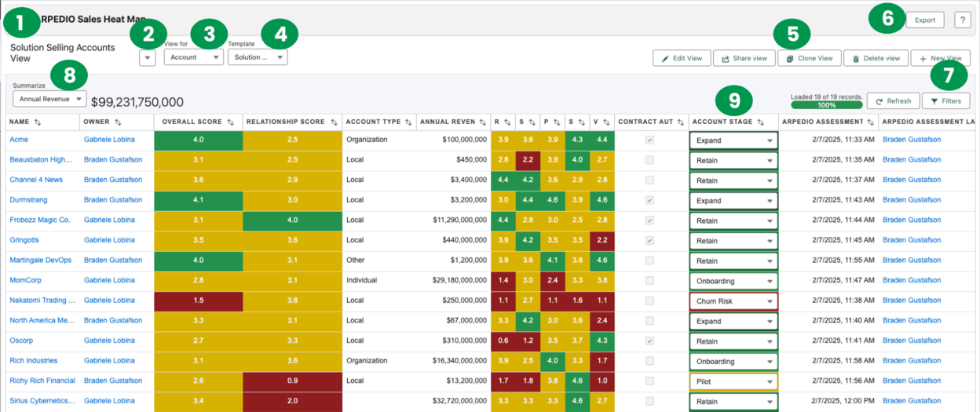Open Account Stage dropdown for Acme
980x412 pixels.
(x=733, y=140)
